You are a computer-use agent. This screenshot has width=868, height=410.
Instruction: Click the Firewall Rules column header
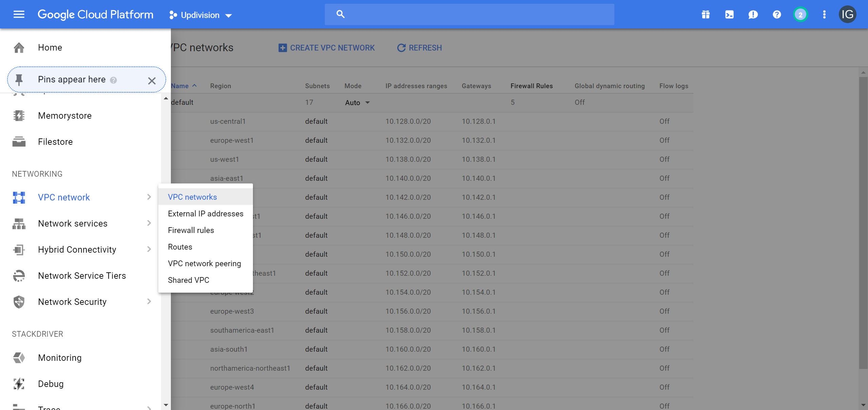[532, 86]
